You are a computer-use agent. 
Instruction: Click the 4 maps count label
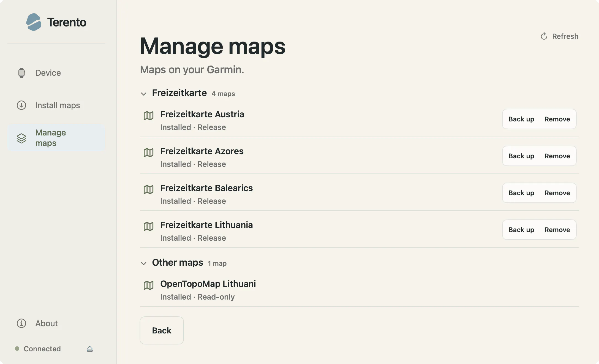point(223,94)
